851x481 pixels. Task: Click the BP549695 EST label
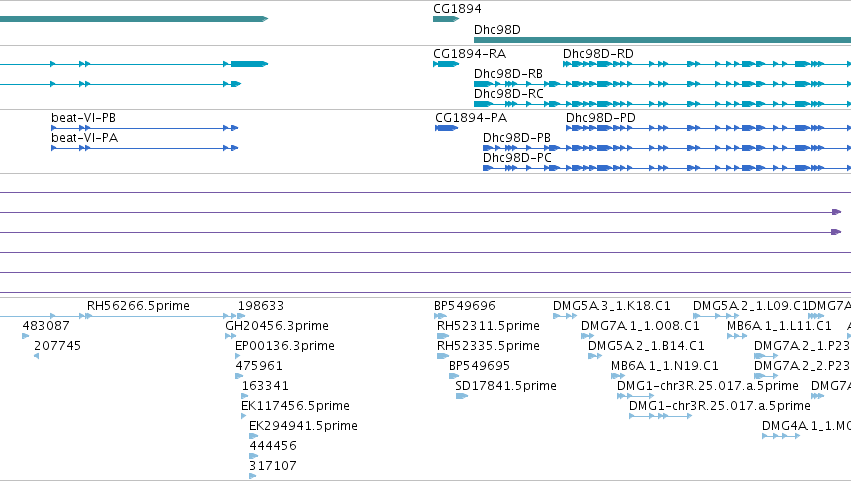[479, 366]
